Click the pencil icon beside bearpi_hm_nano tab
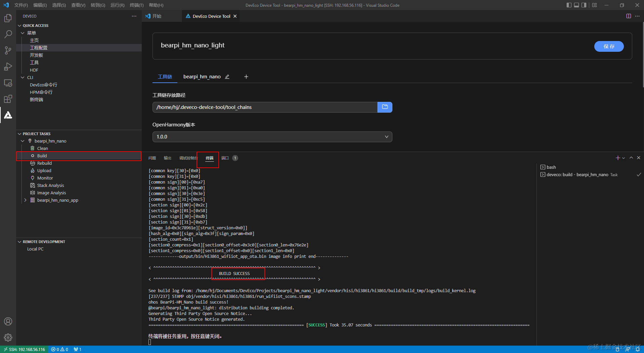Image resolution: width=644 pixels, height=353 pixels. [x=227, y=77]
